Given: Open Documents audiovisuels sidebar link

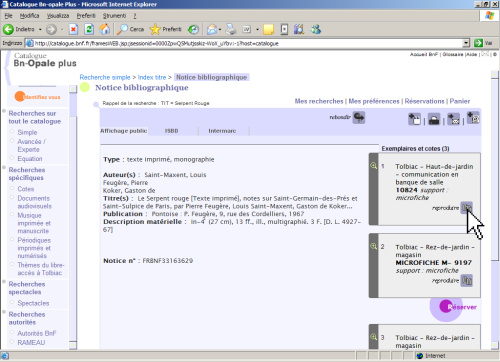Looking at the screenshot, I should point(35,202).
